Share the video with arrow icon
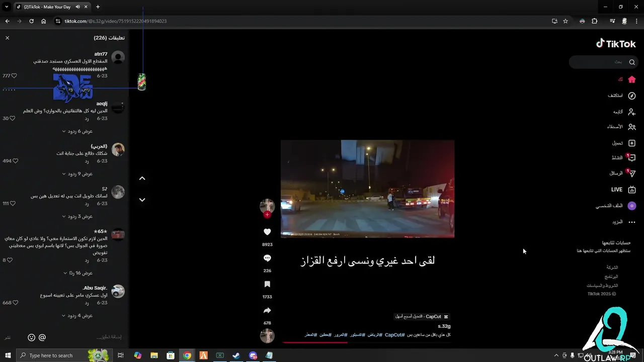Screen dimensions: 644x362 pyautogui.click(x=267, y=311)
